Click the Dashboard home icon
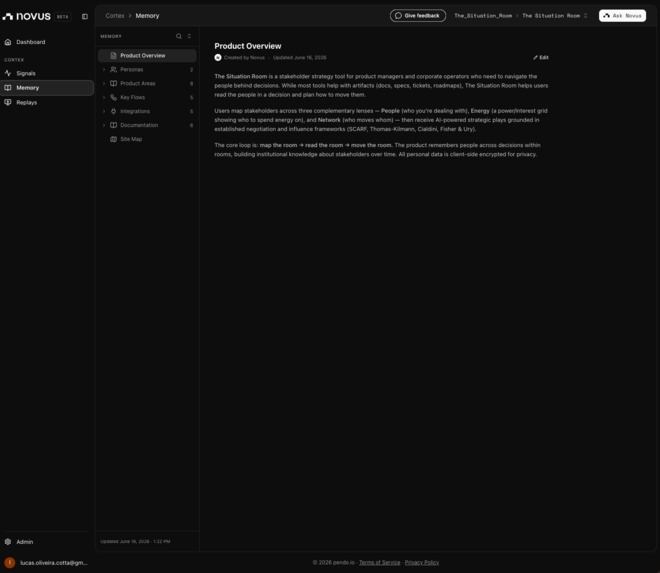The height and width of the screenshot is (573, 660). click(8, 42)
